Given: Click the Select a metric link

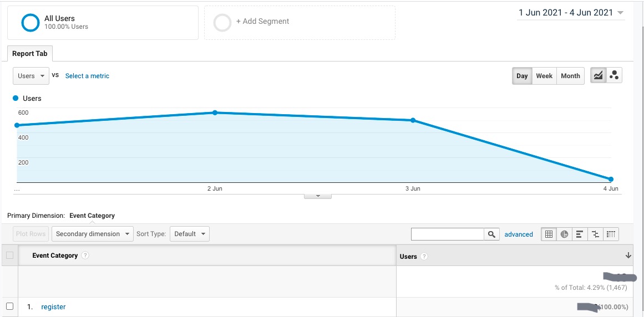Looking at the screenshot, I should point(87,76).
